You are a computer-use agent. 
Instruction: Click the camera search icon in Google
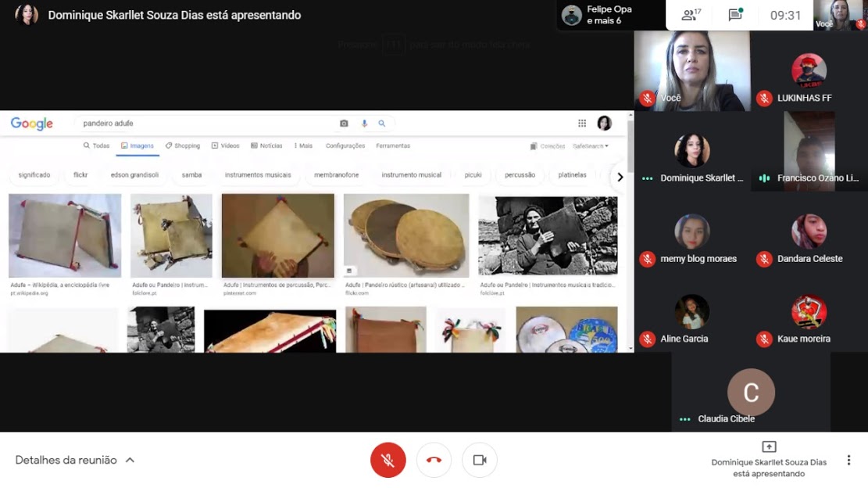tap(344, 124)
